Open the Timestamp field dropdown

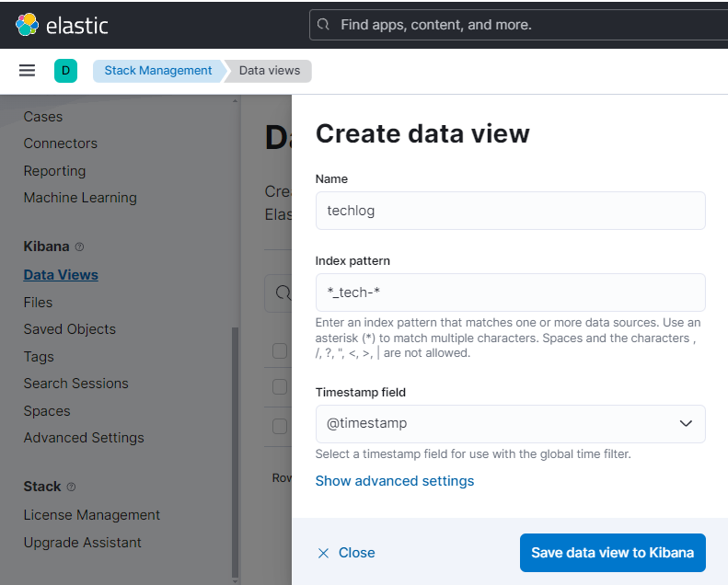click(511, 423)
